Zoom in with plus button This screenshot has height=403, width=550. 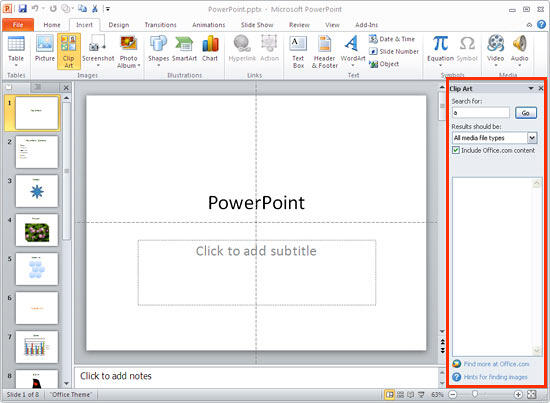tap(518, 395)
